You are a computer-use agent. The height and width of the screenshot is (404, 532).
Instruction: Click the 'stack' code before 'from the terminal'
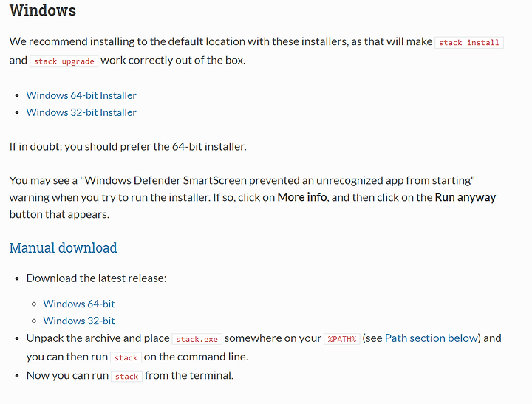pyautogui.click(x=126, y=377)
